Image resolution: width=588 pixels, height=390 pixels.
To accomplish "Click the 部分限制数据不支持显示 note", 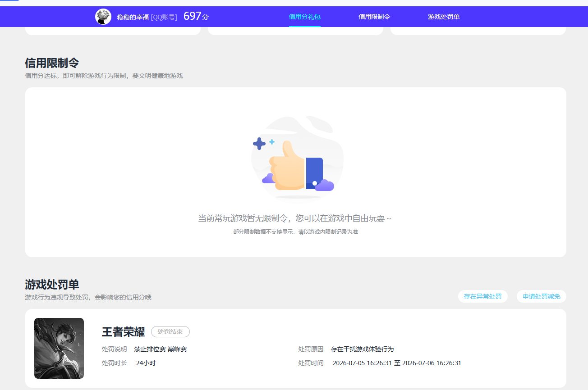I will pyautogui.click(x=296, y=232).
